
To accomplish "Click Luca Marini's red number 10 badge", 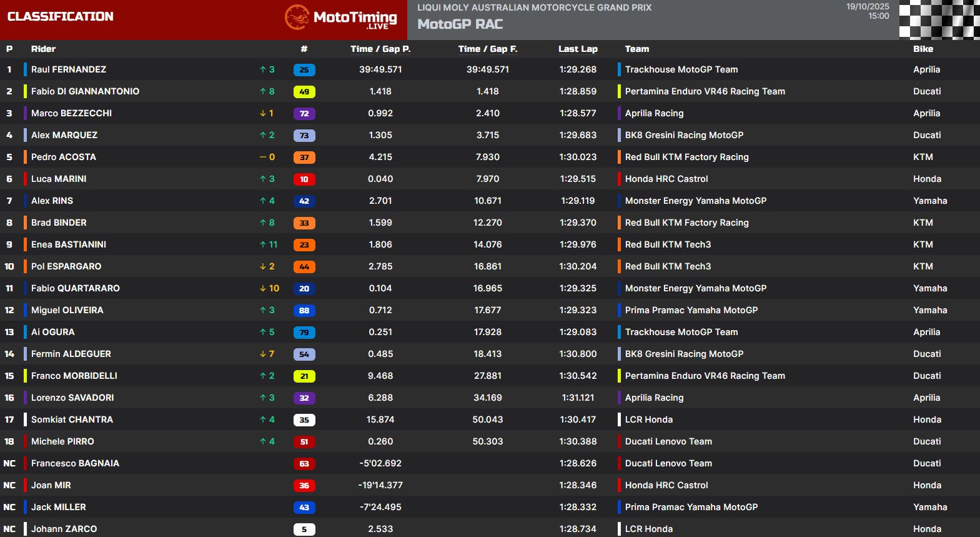I will click(x=304, y=179).
